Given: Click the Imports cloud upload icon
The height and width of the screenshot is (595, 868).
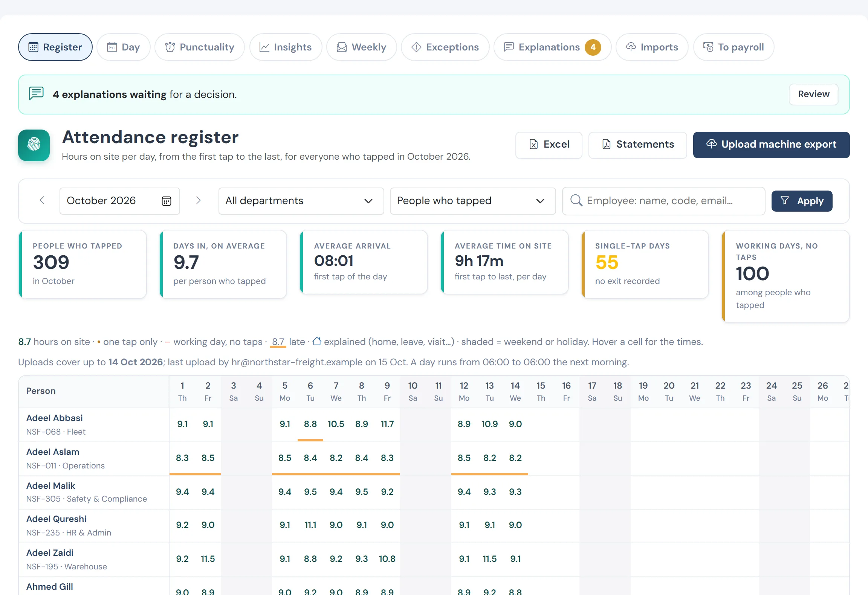Looking at the screenshot, I should coord(631,47).
